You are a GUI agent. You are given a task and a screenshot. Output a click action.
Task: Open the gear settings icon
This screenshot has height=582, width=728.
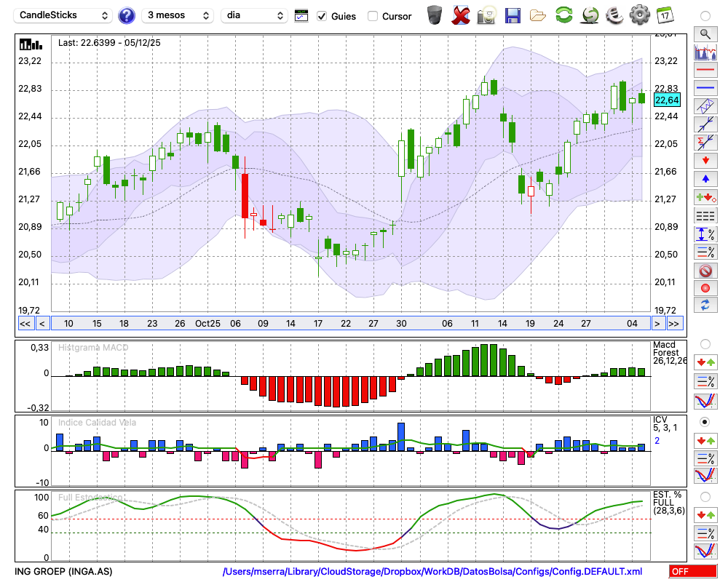(x=639, y=15)
